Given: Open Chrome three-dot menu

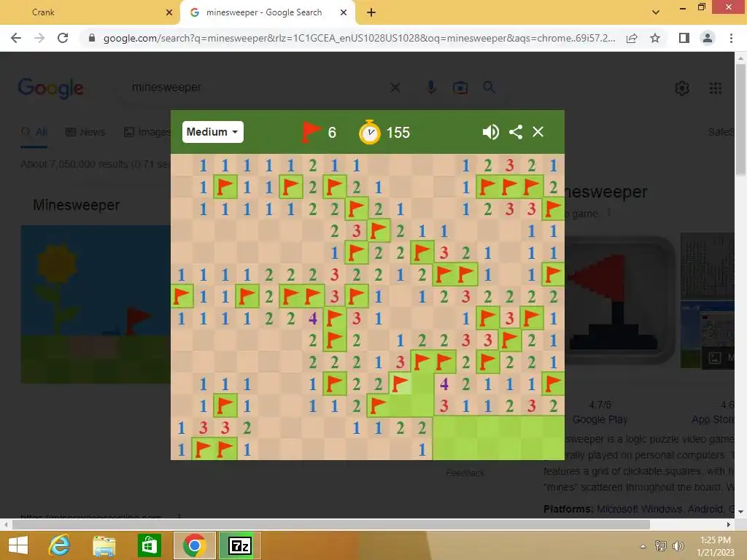Looking at the screenshot, I should pos(731,38).
